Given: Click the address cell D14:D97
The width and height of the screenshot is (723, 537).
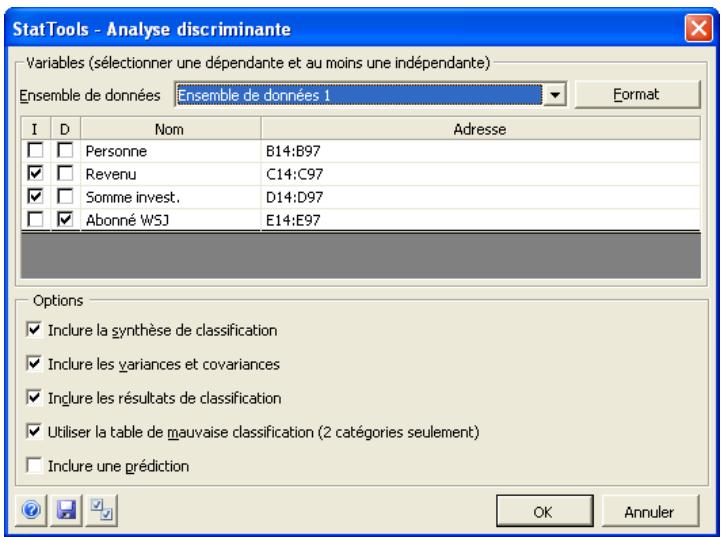Looking at the screenshot, I should click(x=480, y=197).
